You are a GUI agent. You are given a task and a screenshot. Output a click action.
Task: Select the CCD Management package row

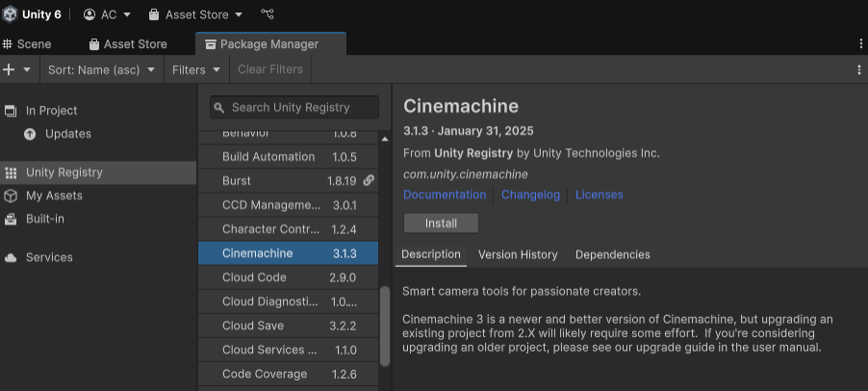coord(289,205)
